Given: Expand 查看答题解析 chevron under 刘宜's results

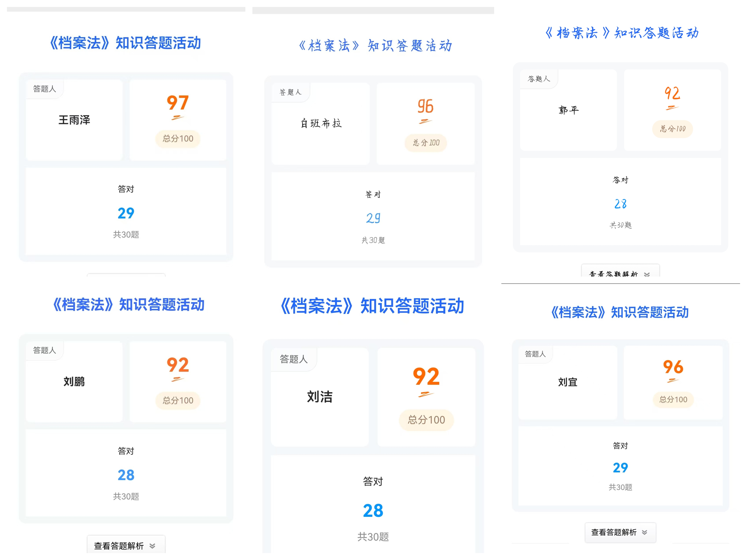Looking at the screenshot, I should pos(645,532).
